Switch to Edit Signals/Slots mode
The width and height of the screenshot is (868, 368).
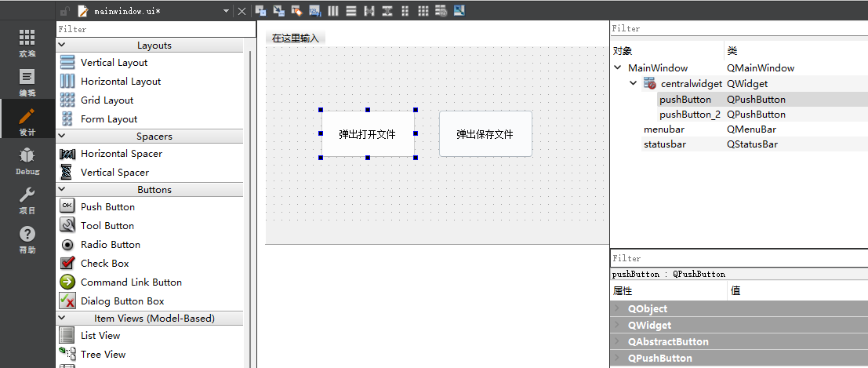(278, 10)
